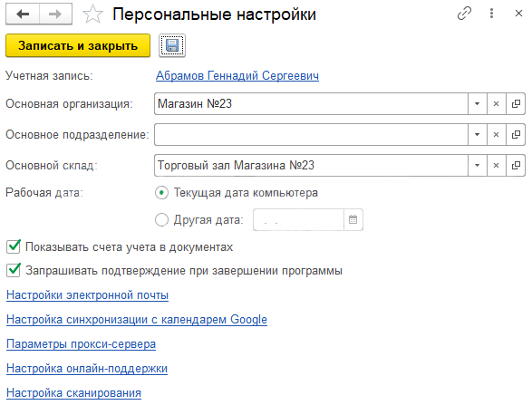Expand the Основное подразделение dropdown
This screenshot has height=405, width=532.
click(x=477, y=135)
